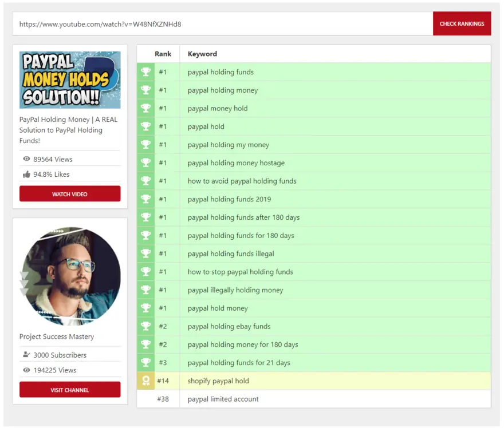Click trophy icon for 'paypal holding money'

click(x=145, y=90)
